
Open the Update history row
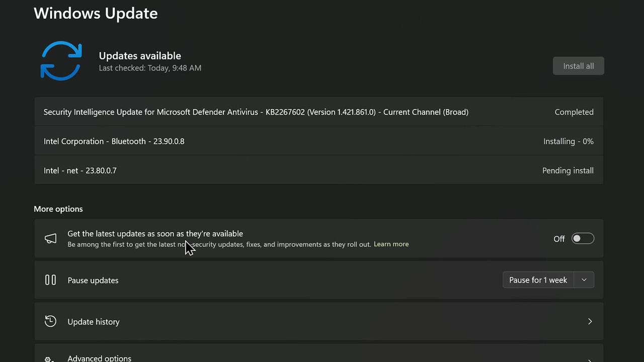318,321
